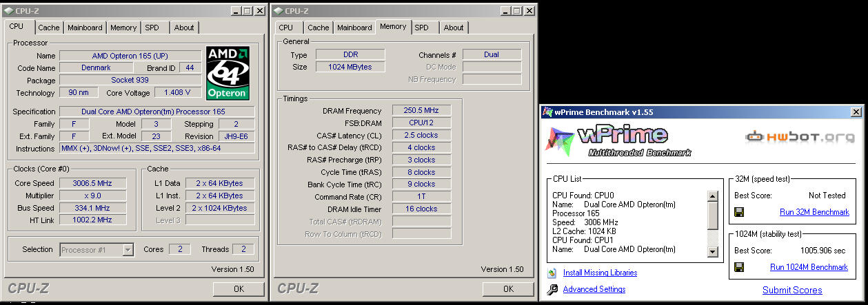868x305 pixels.
Task: Click left CPU-Z window title icon
Action: [7, 10]
